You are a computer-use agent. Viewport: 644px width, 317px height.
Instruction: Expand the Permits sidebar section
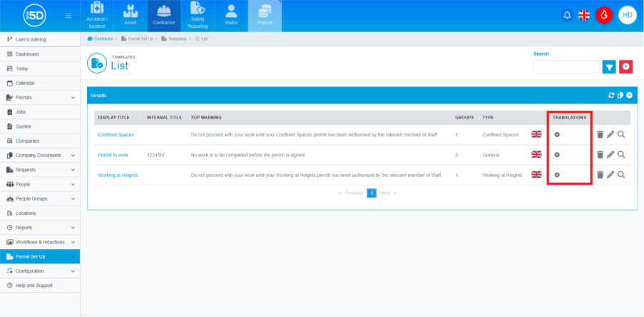(73, 97)
